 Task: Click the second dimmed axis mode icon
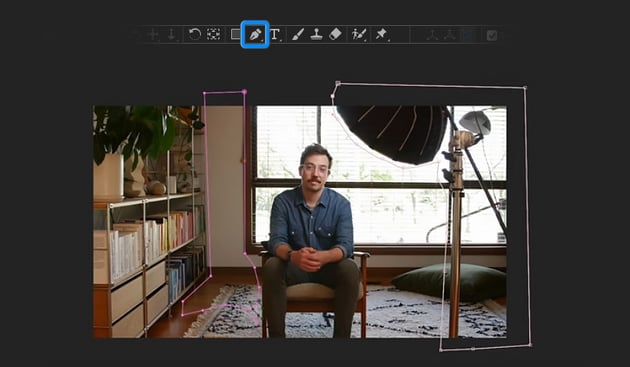pyautogui.click(x=449, y=35)
